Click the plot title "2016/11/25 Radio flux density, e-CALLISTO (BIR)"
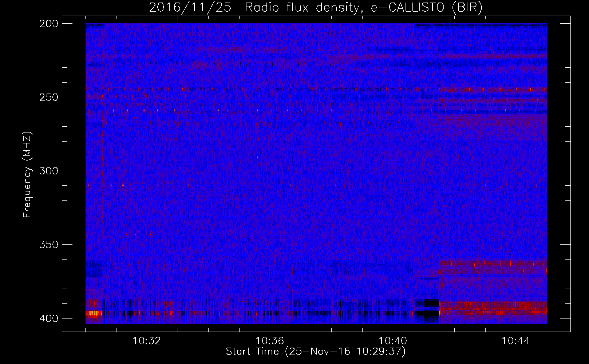 tap(316, 8)
